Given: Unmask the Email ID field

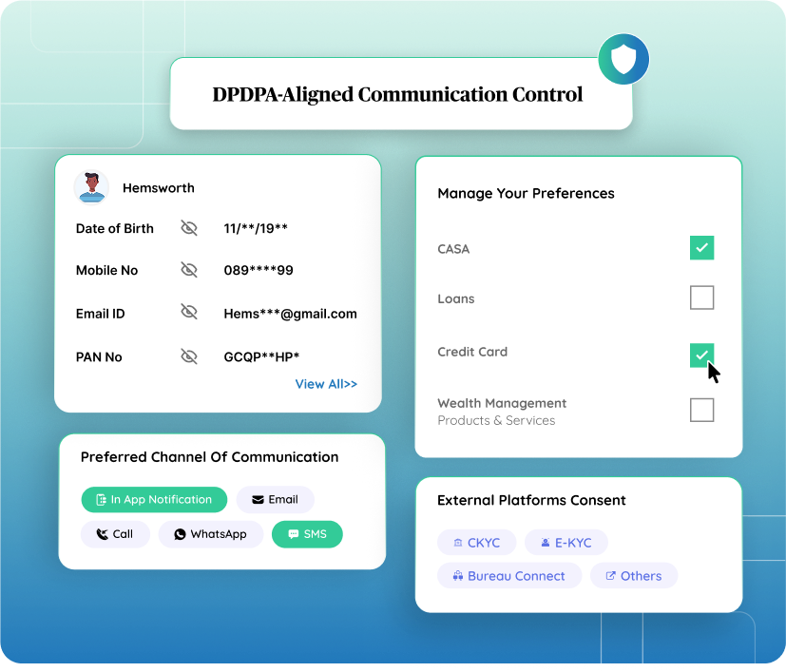Looking at the screenshot, I should (189, 314).
